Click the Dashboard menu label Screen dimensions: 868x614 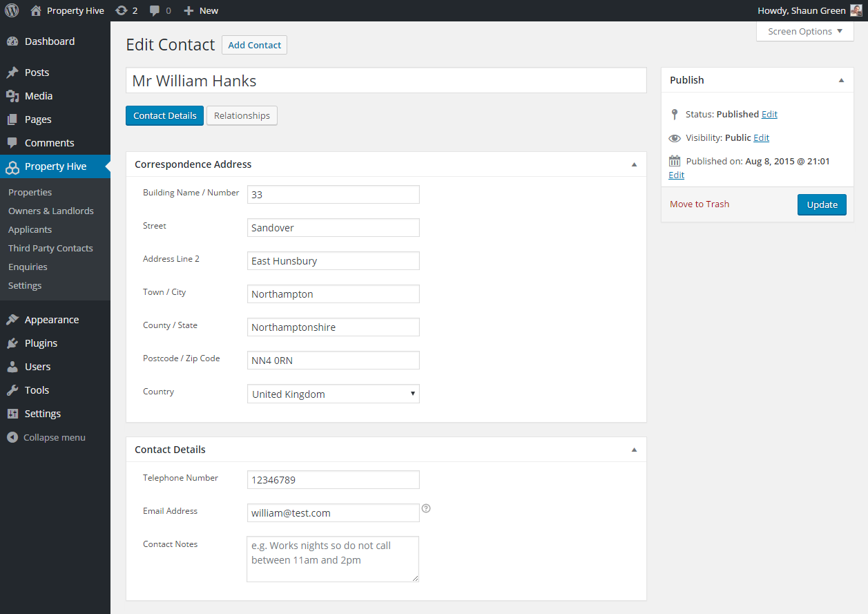(x=50, y=41)
